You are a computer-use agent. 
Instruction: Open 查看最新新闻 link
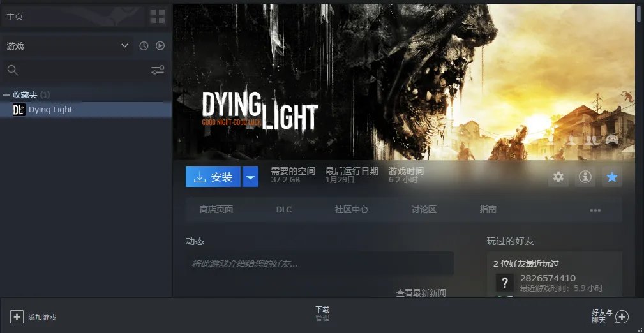click(421, 292)
